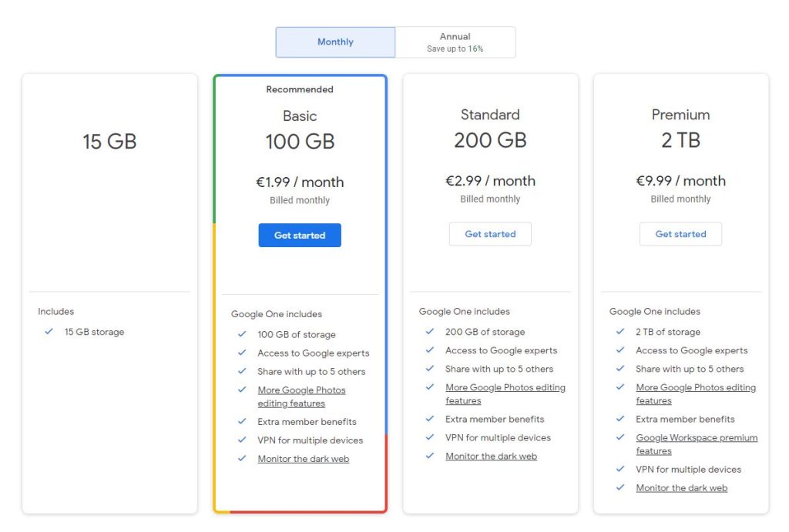Click checkmark beside Standard Access to Google experts
The image size is (789, 532).
point(430,350)
